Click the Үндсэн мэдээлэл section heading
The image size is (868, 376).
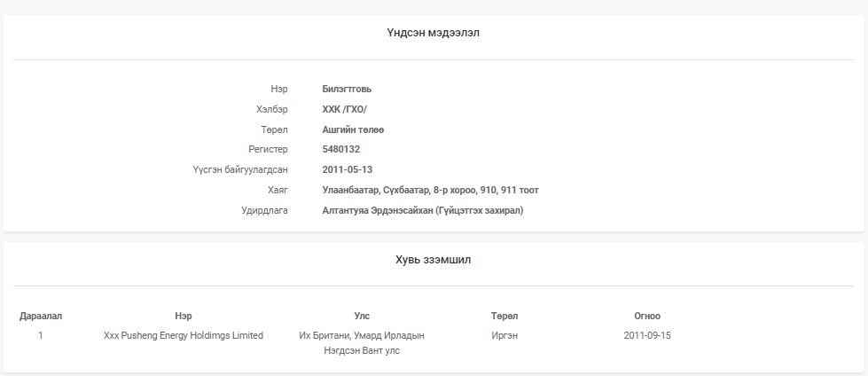434,33
